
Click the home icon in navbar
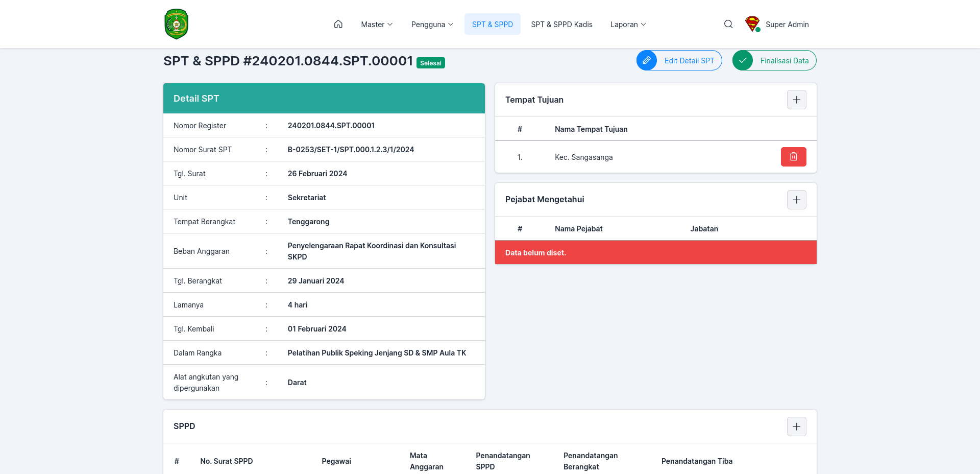click(x=338, y=24)
